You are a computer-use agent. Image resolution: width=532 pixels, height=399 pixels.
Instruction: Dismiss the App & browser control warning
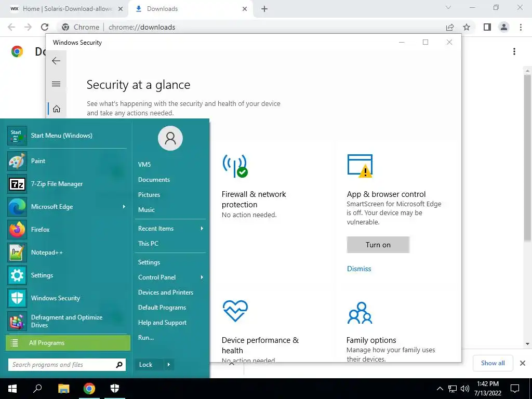tap(359, 269)
